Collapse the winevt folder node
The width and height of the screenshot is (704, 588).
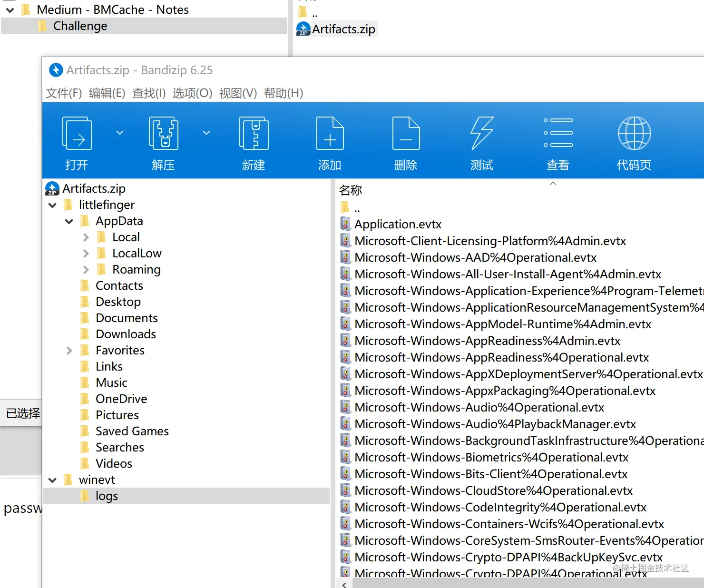point(52,480)
